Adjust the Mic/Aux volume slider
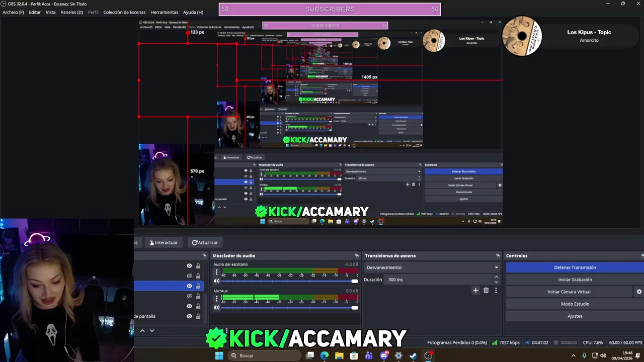The width and height of the screenshot is (644, 362). click(x=290, y=307)
